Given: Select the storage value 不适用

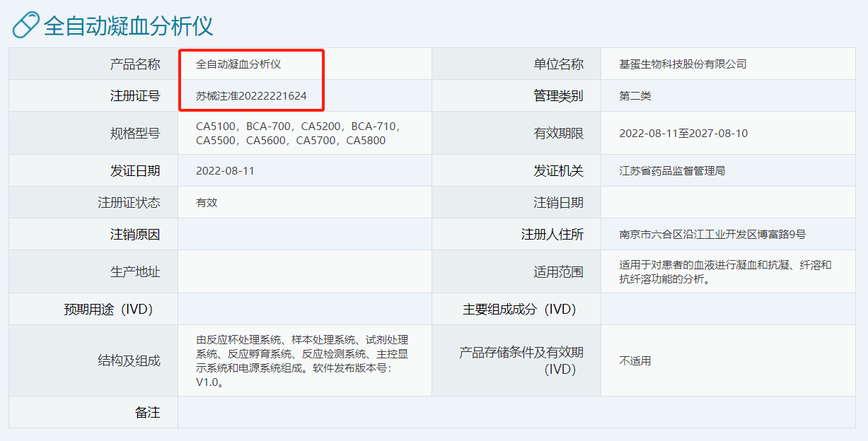Looking at the screenshot, I should click(635, 361).
